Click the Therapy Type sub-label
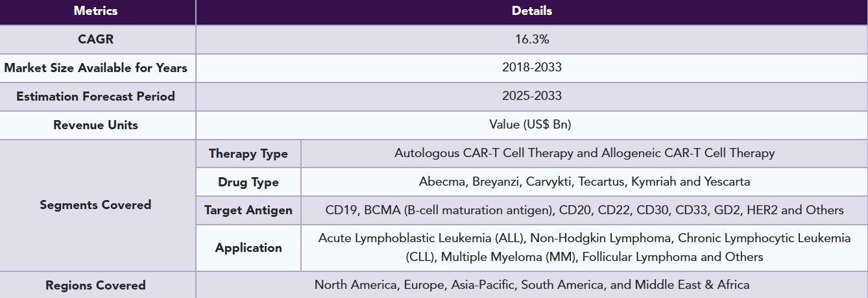 pyautogui.click(x=248, y=154)
